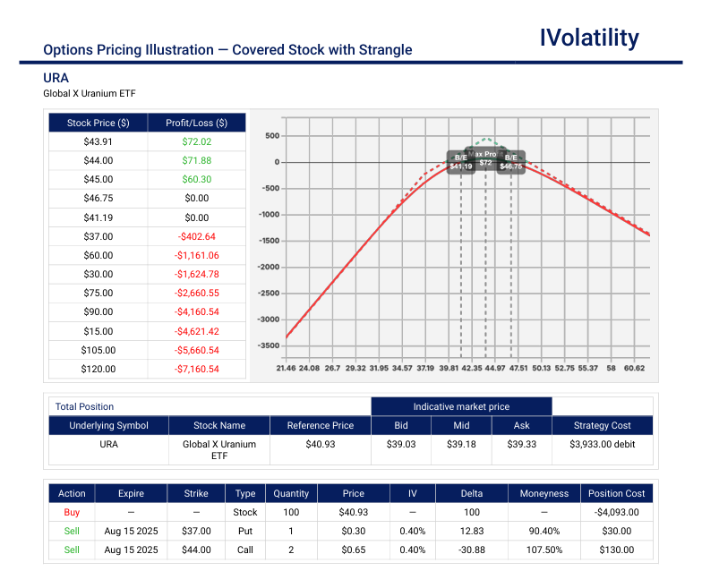Select the $3,933.00 debit strategy cost

click(602, 444)
